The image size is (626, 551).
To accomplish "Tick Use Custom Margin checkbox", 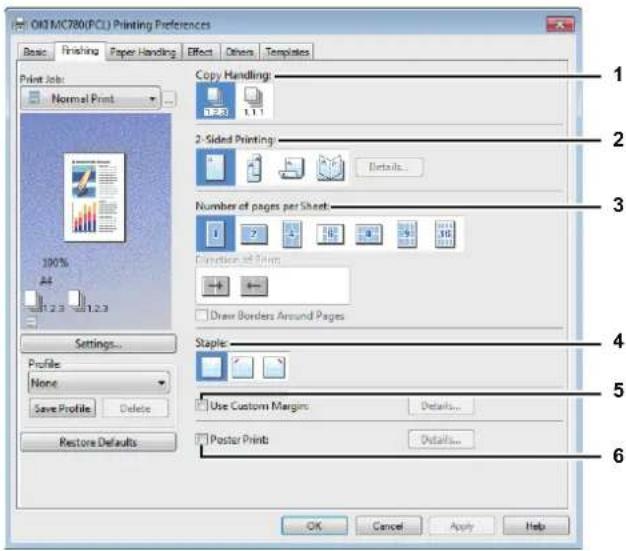I will (202, 406).
